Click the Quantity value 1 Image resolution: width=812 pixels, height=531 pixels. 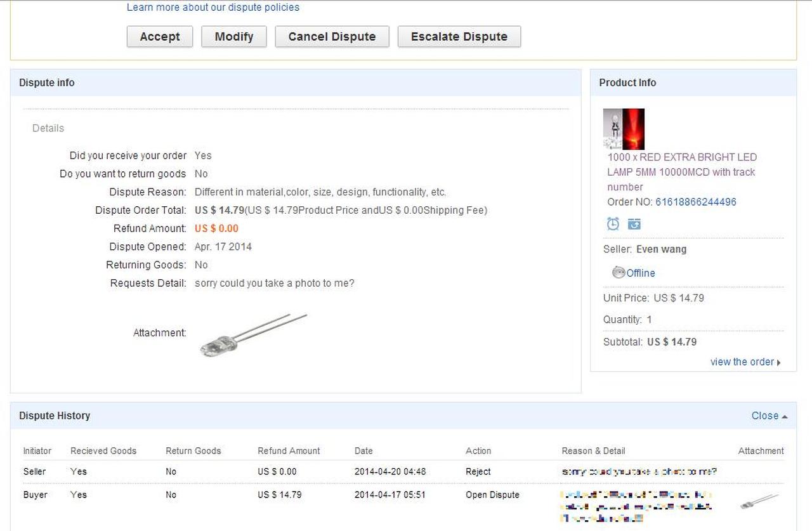pyautogui.click(x=649, y=320)
